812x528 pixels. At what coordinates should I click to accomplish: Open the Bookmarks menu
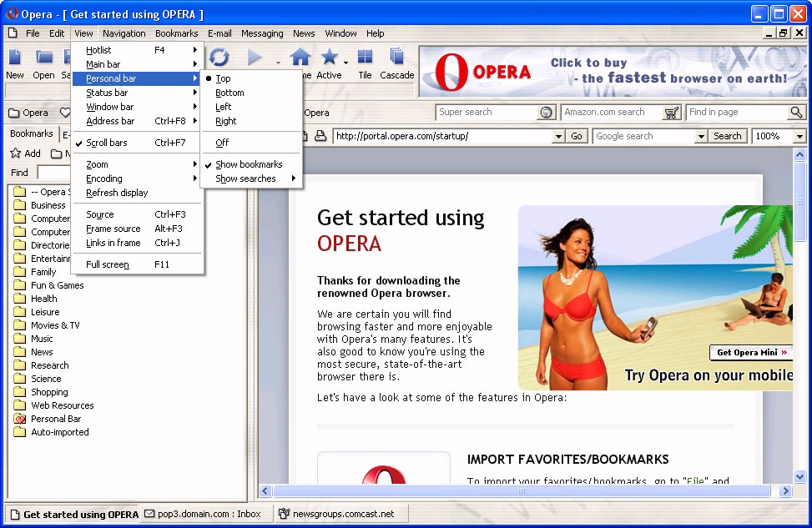click(177, 33)
